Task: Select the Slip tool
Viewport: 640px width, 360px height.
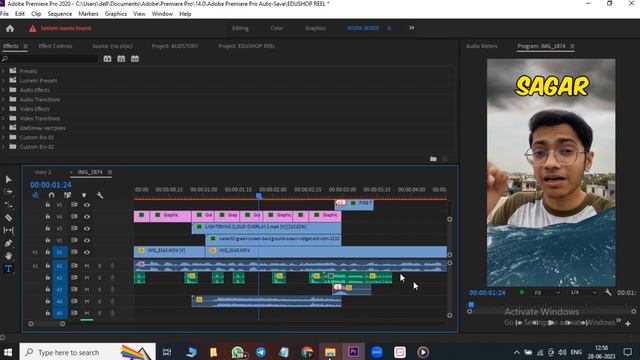Action: click(x=9, y=230)
